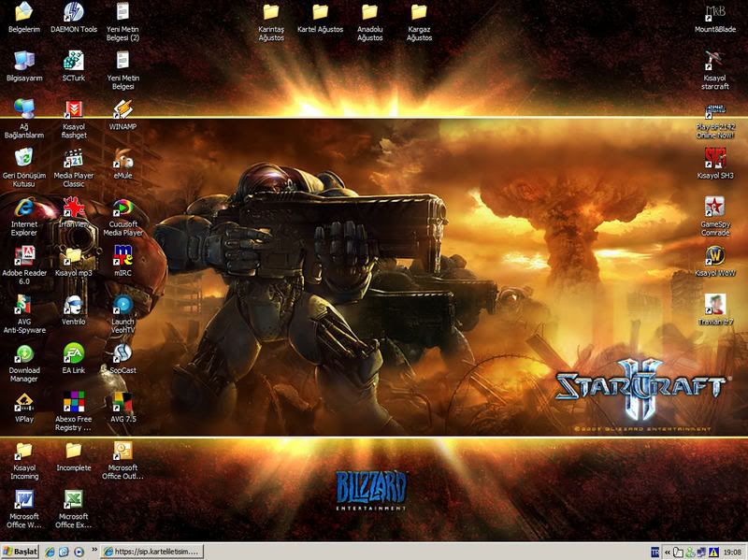
Task: Expand hidden quick launch items chevron
Action: click(94, 550)
